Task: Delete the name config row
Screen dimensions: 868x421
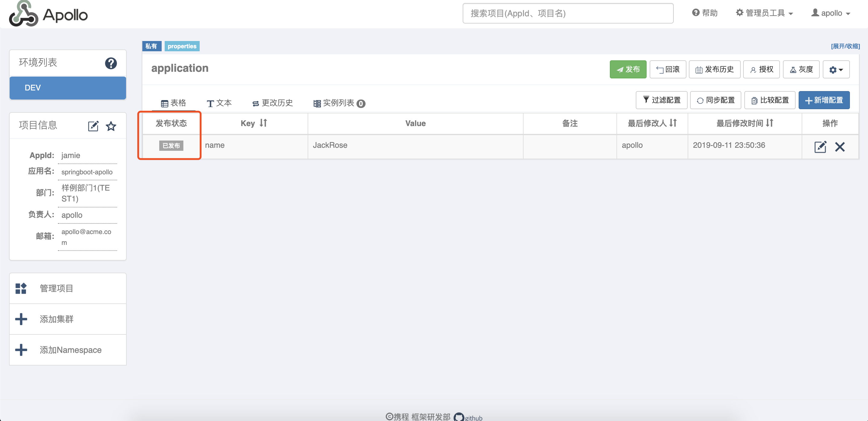Action: pos(840,147)
